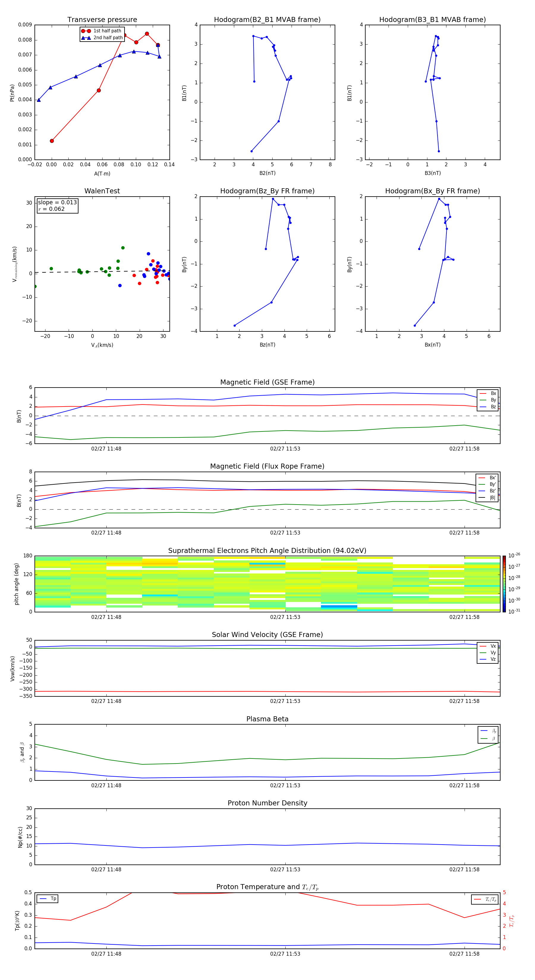Click the 'Vsw(km/s)' y-axis label
The image size is (535, 980).
pos(12,668)
